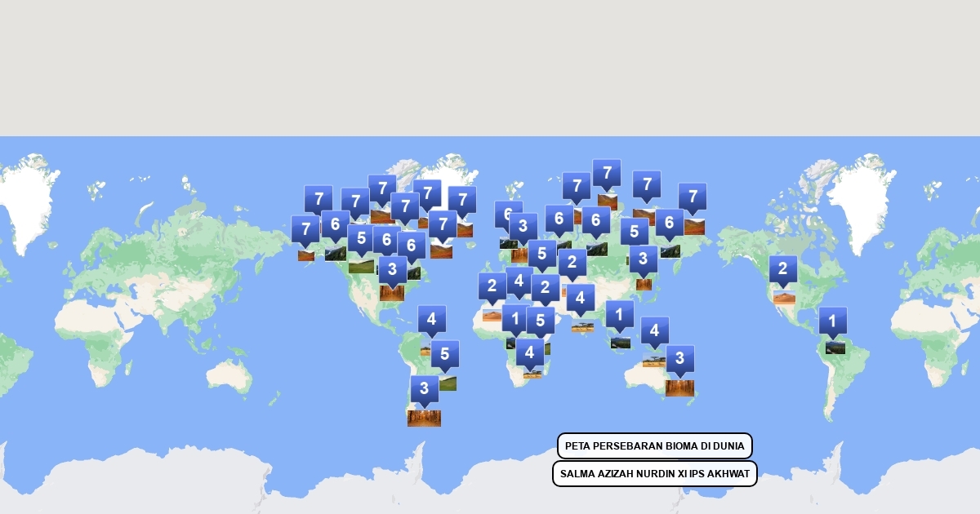Click marker 2 over Mexico on right
Viewport: 980px width, 514px height.
[782, 269]
